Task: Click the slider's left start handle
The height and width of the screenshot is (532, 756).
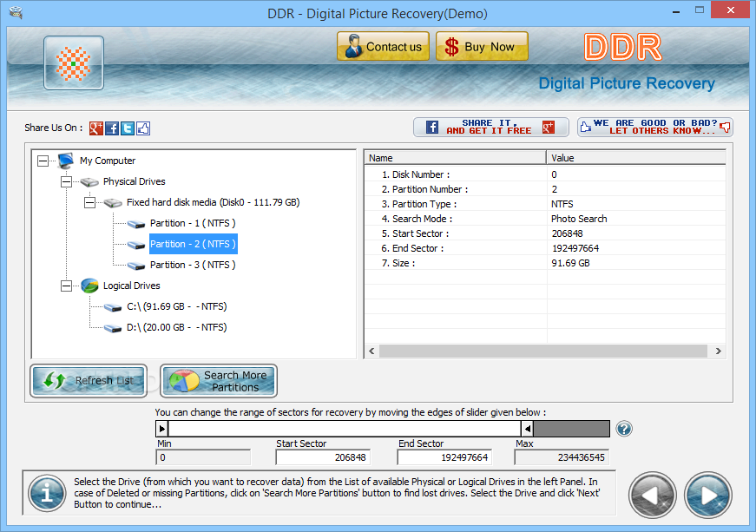Action: [162, 429]
